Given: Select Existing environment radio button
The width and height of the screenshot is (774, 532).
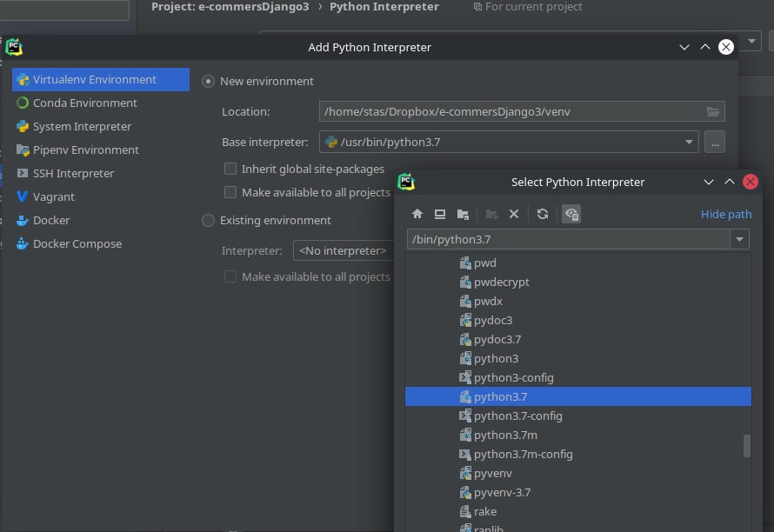Looking at the screenshot, I should (208, 220).
